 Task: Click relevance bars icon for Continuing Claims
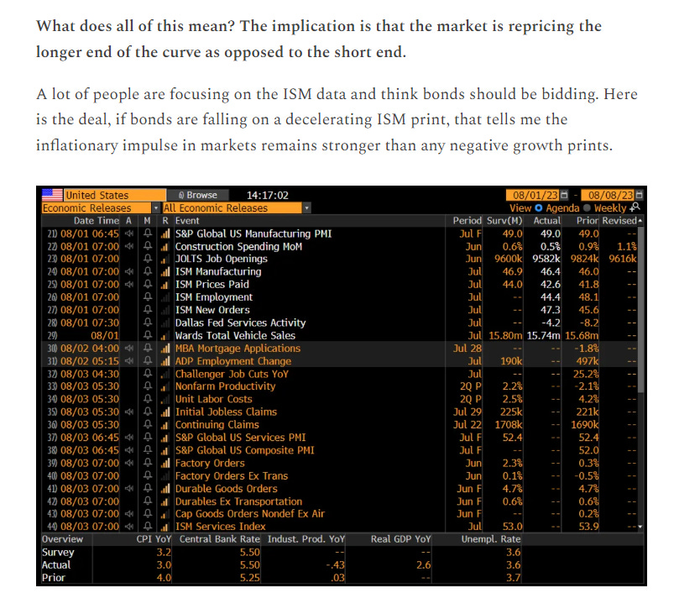coord(165,424)
